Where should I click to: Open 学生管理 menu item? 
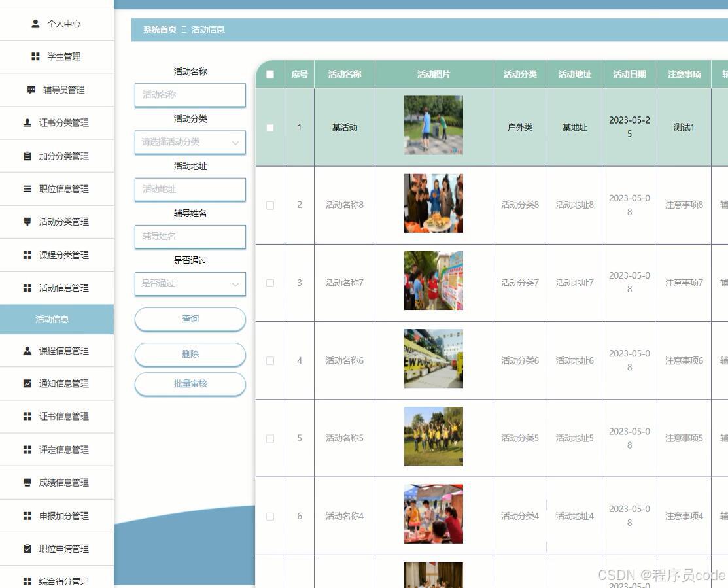[57, 57]
